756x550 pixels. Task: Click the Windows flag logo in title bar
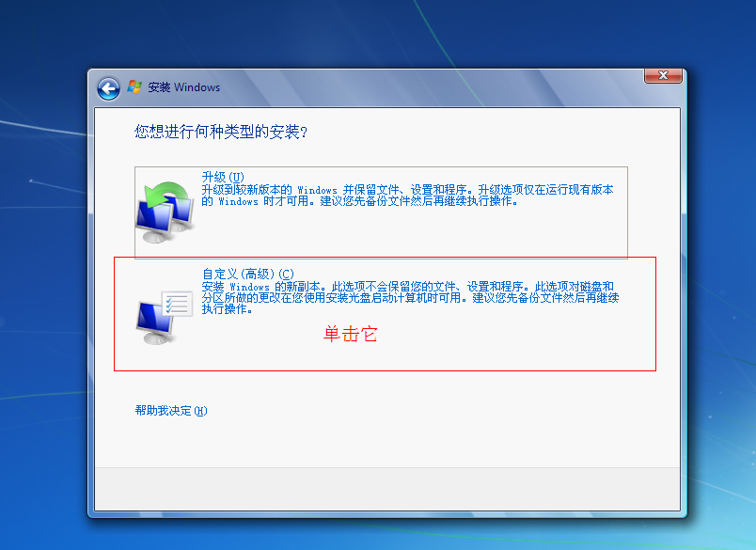pos(134,86)
